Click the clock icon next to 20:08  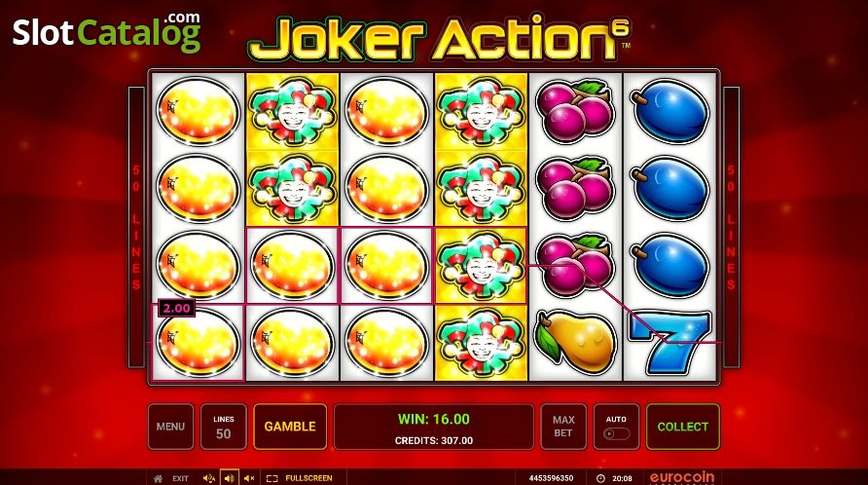[x=600, y=478]
